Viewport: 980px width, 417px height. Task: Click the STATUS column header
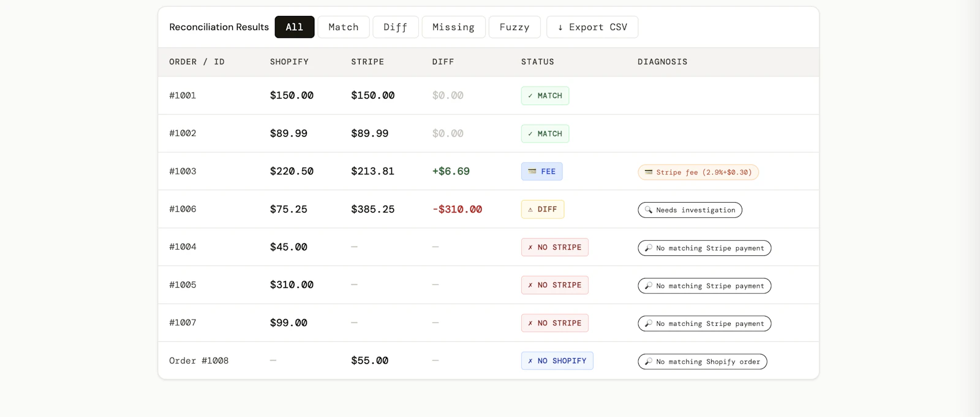538,62
